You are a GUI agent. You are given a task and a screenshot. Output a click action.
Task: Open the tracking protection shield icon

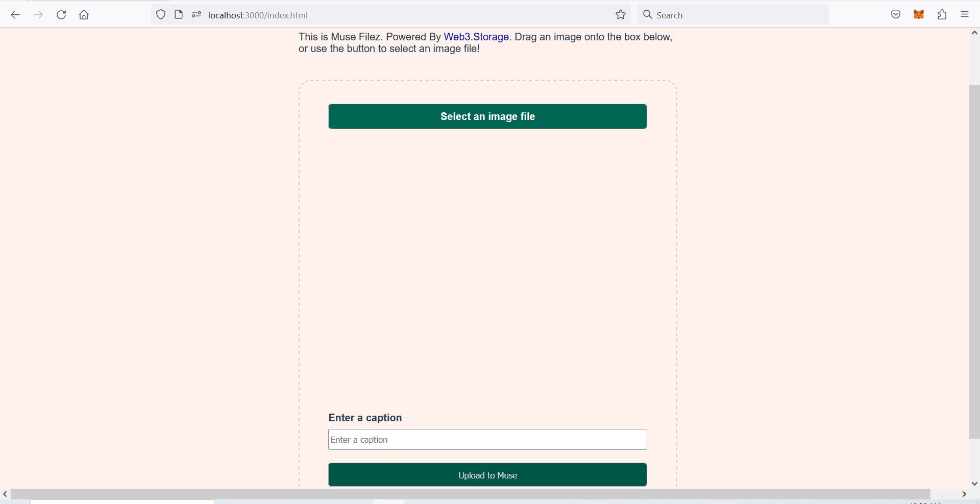pyautogui.click(x=161, y=15)
